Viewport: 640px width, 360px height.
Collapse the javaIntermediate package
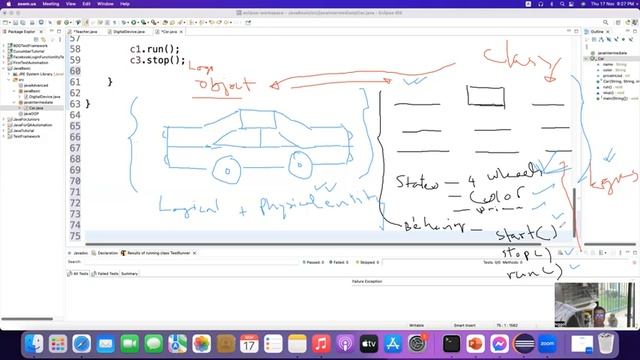(x=15, y=102)
